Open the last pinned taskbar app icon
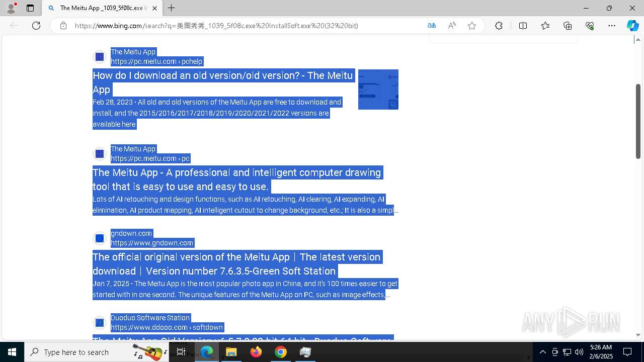Screen dimensions: 644x362 click(x=305, y=352)
